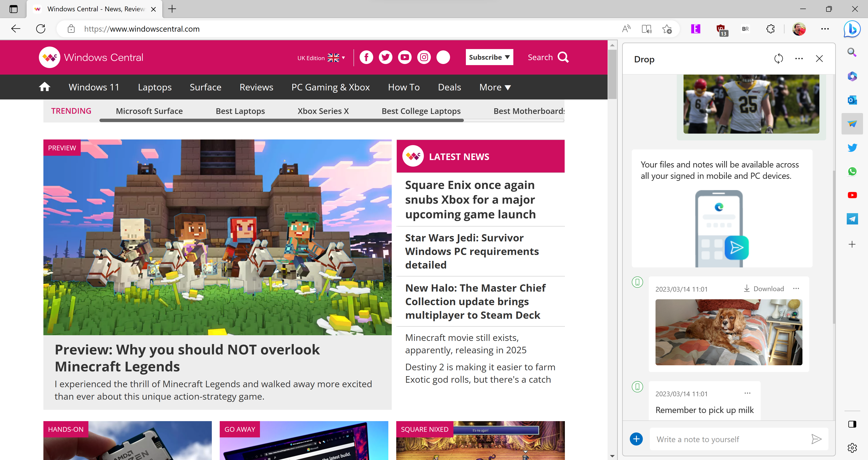
Task: Open the More menu on Windows Central navbar
Action: coord(494,87)
